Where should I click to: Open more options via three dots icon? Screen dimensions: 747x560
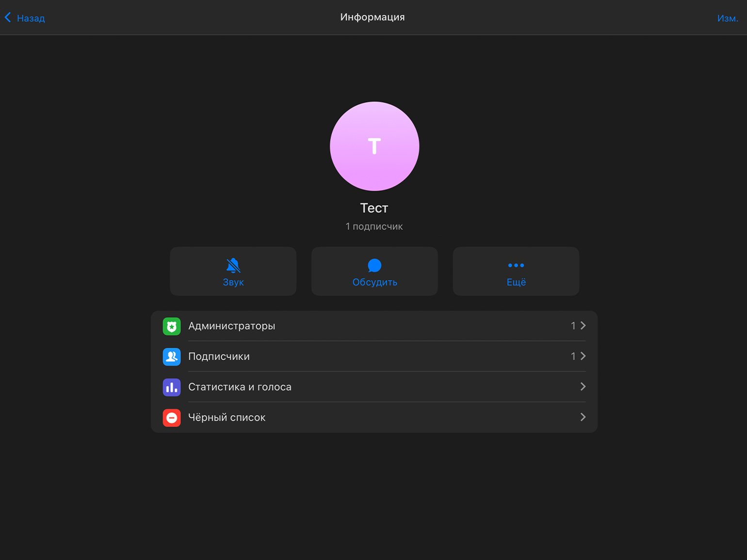(x=516, y=265)
